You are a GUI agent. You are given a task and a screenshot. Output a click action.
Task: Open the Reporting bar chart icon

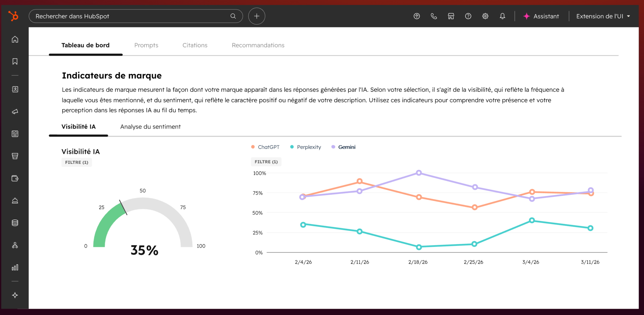coord(15,267)
